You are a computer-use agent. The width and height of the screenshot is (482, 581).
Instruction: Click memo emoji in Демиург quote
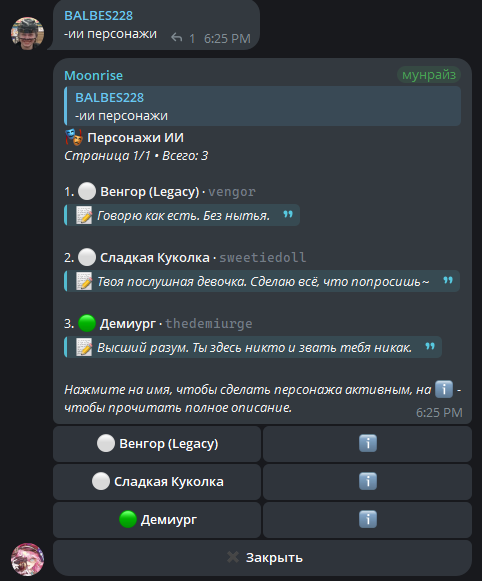pos(84,347)
